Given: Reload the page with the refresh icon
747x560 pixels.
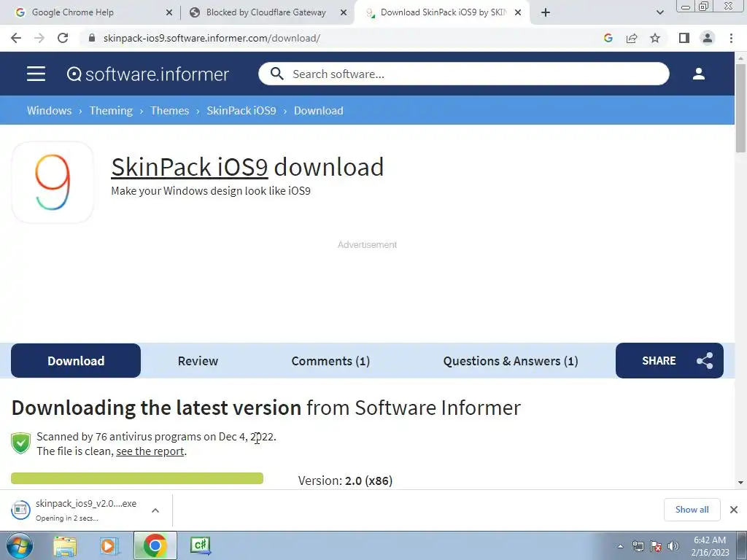Looking at the screenshot, I should pyautogui.click(x=63, y=38).
